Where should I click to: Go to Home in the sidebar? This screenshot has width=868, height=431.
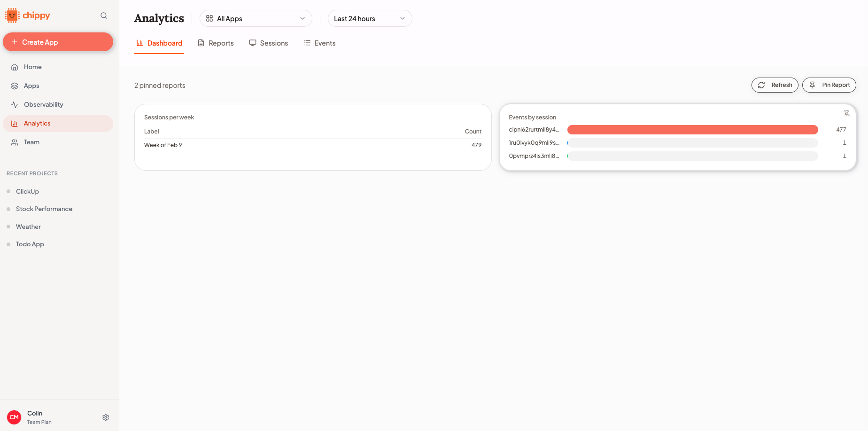(58, 67)
